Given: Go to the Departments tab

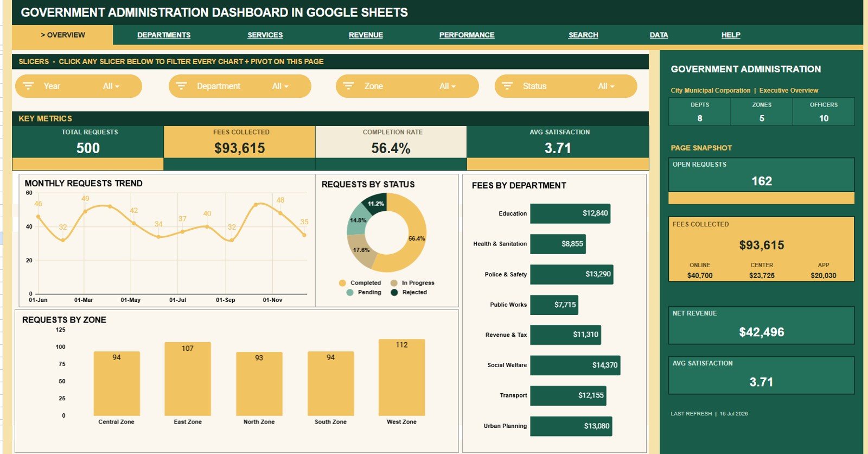Looking at the screenshot, I should pos(164,35).
